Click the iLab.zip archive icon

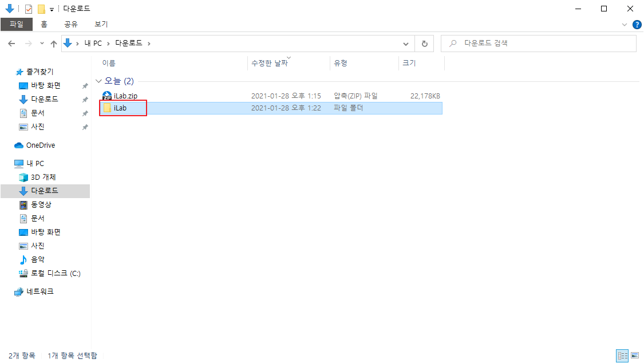(x=107, y=96)
